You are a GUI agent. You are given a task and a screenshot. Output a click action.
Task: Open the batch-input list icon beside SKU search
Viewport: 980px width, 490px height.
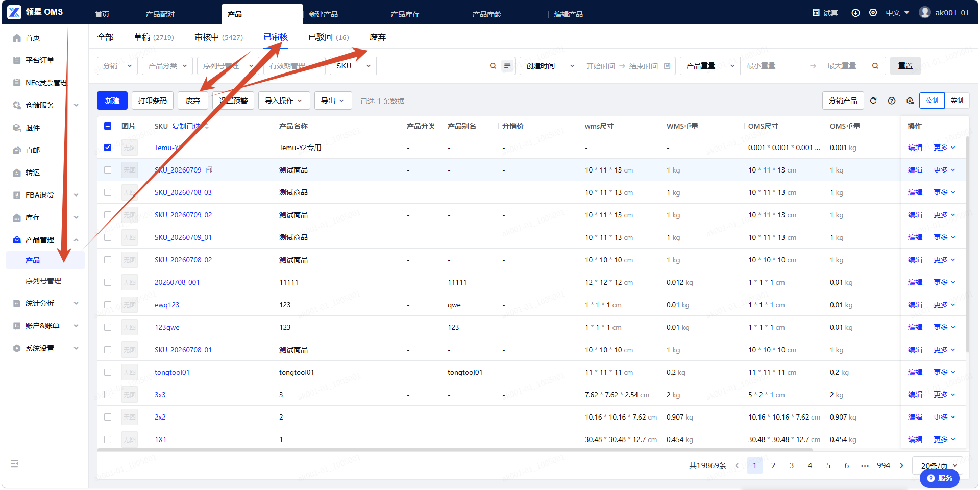coord(507,66)
